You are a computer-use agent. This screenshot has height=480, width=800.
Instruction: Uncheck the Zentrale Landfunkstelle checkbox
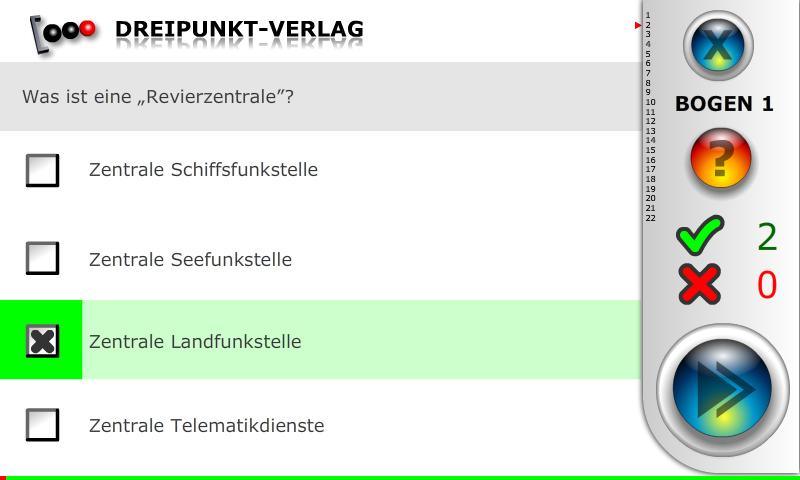[42, 341]
